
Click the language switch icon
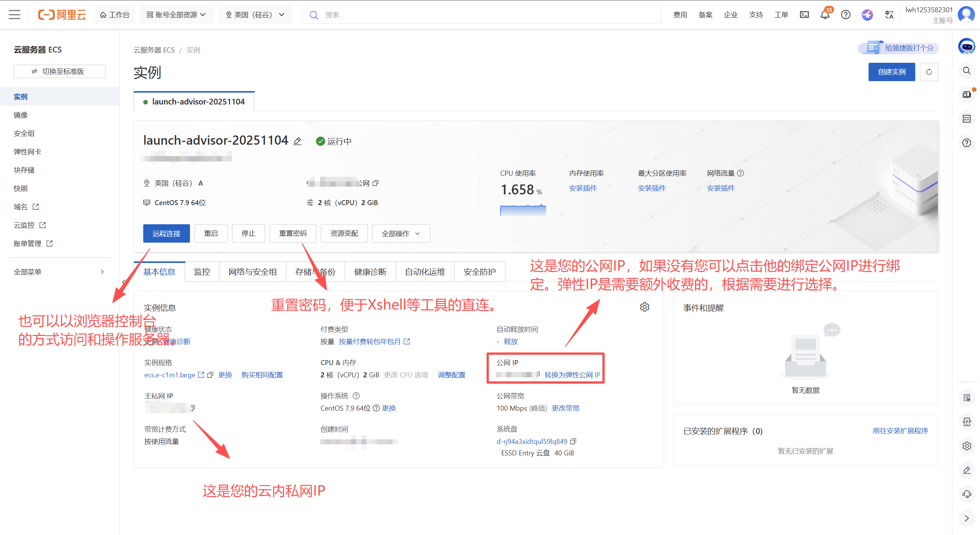pyautogui.click(x=889, y=15)
